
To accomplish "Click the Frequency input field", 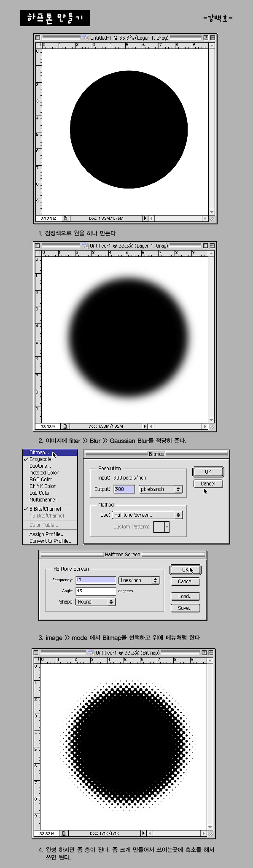I will [x=96, y=580].
